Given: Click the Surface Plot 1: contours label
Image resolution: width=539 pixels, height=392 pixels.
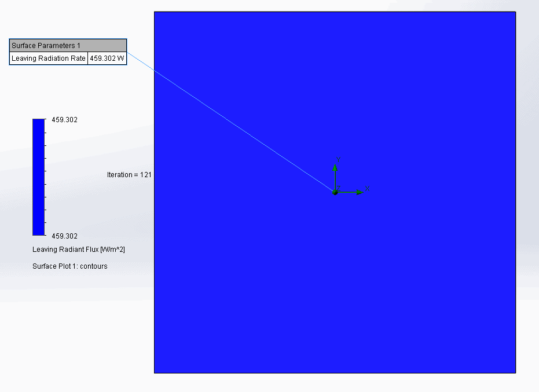Looking at the screenshot, I should click(x=70, y=266).
